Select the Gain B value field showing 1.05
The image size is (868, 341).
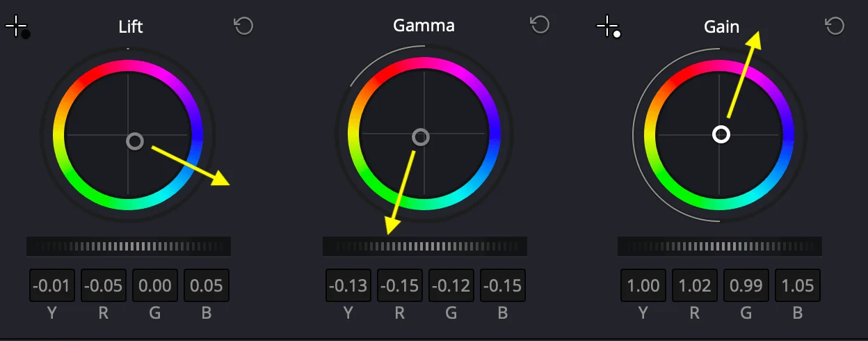[x=798, y=286]
